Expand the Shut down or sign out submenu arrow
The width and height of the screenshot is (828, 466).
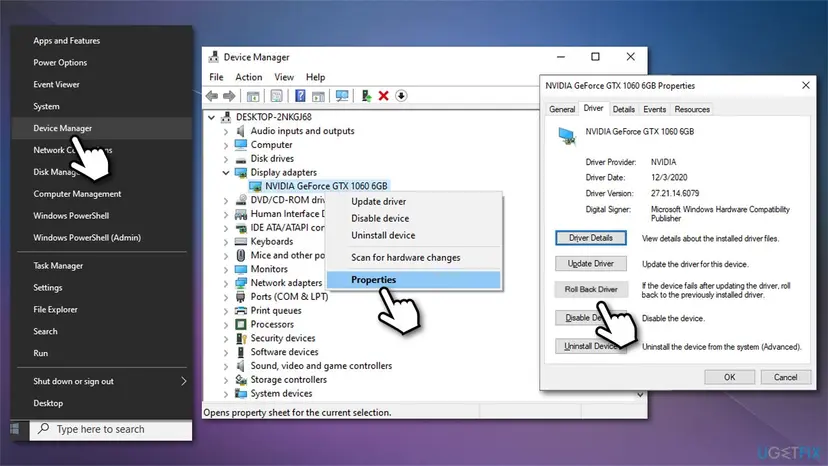(183, 381)
